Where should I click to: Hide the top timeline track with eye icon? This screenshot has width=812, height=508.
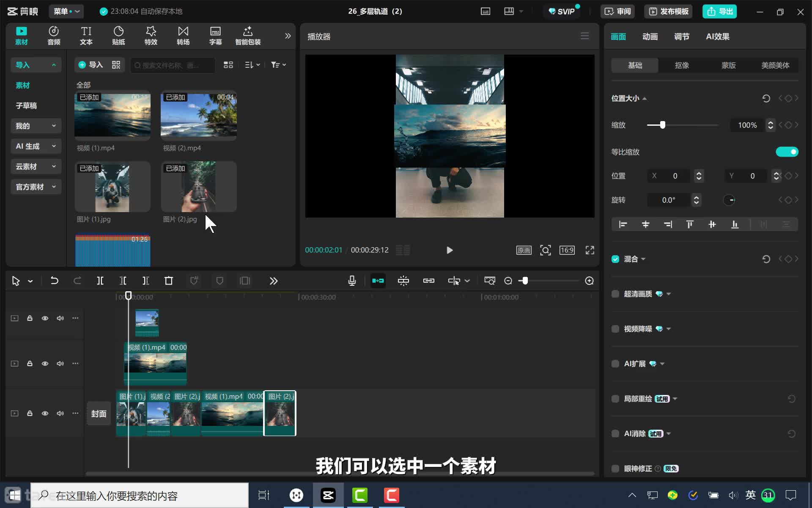(45, 318)
